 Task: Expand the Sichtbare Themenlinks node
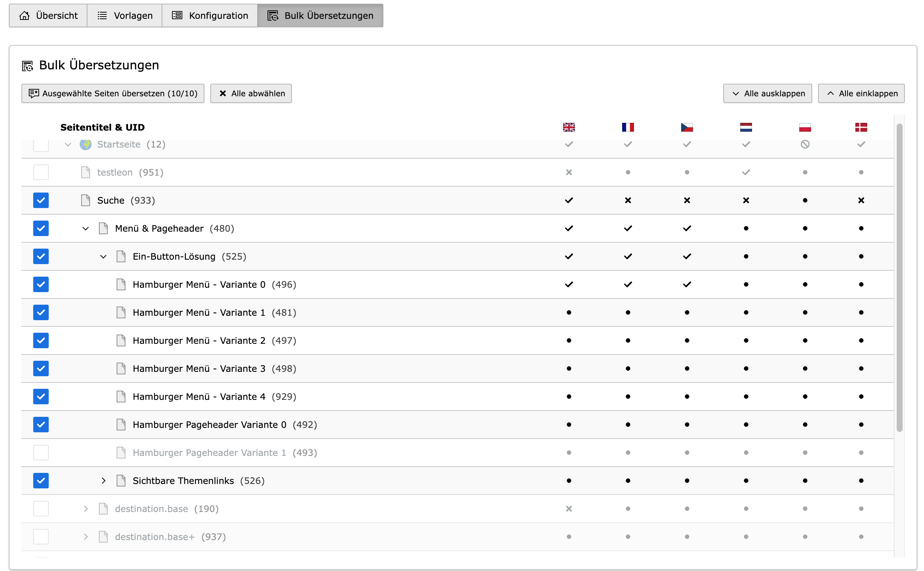click(x=103, y=481)
